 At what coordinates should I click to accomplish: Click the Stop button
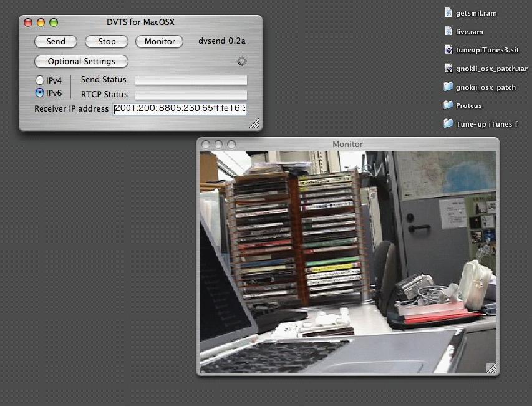107,42
